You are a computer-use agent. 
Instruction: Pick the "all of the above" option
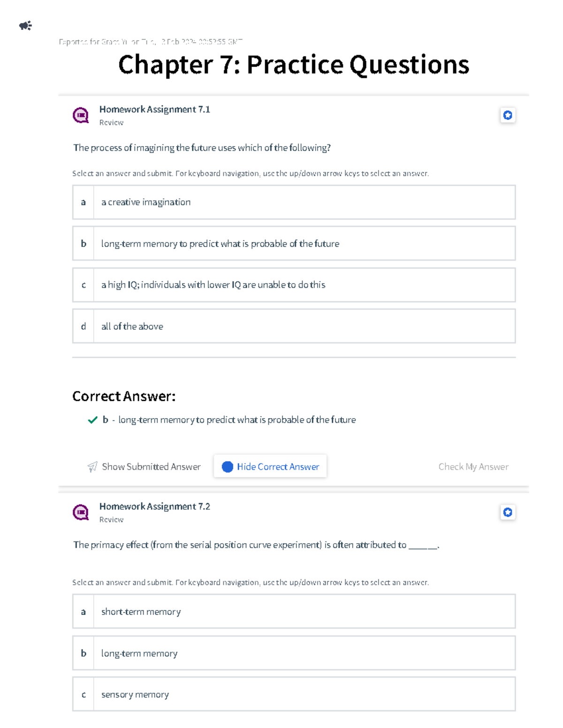294,326
